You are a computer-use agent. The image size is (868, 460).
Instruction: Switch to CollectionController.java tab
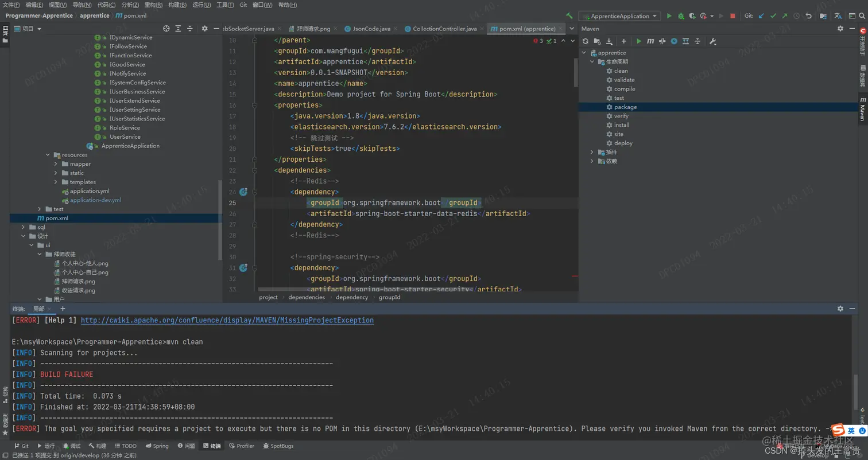coord(440,29)
